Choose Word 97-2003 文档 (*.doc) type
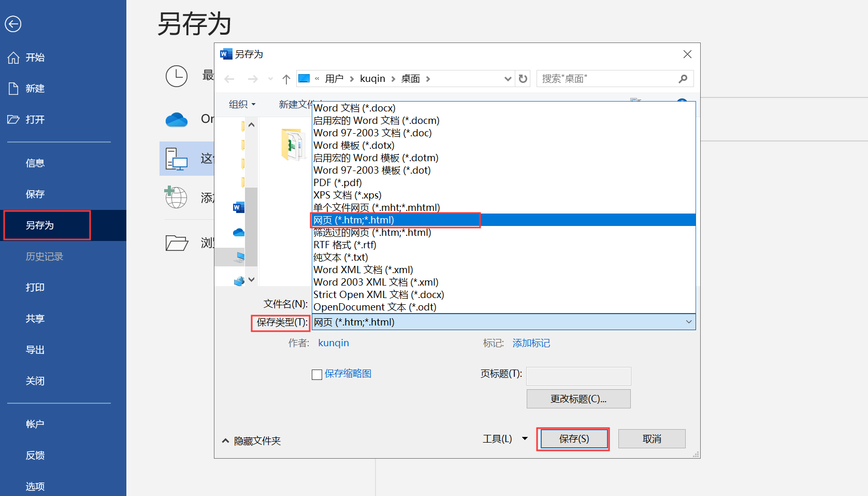868x496 pixels. (504, 133)
